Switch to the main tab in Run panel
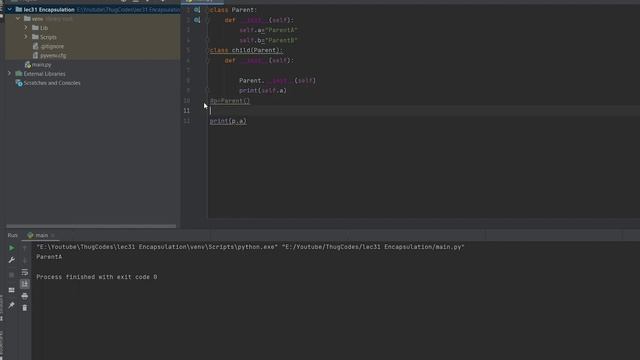The image size is (640, 360). [x=42, y=235]
